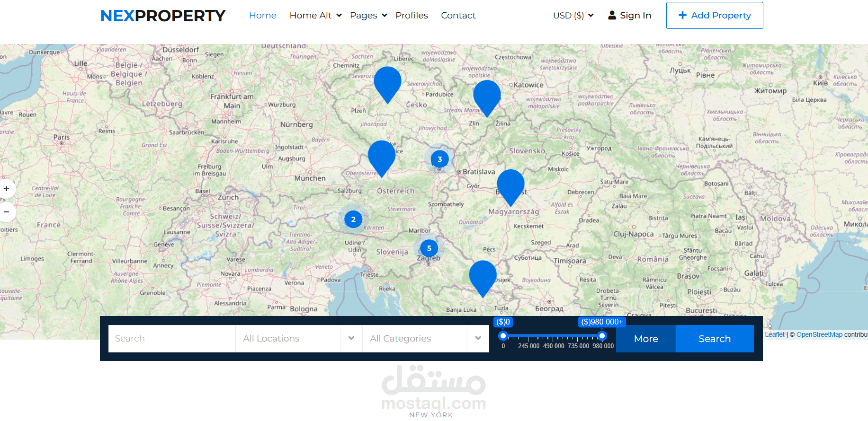The image size is (868, 421).
Task: Click the map marker near Osijek
Action: pyautogui.click(x=483, y=278)
